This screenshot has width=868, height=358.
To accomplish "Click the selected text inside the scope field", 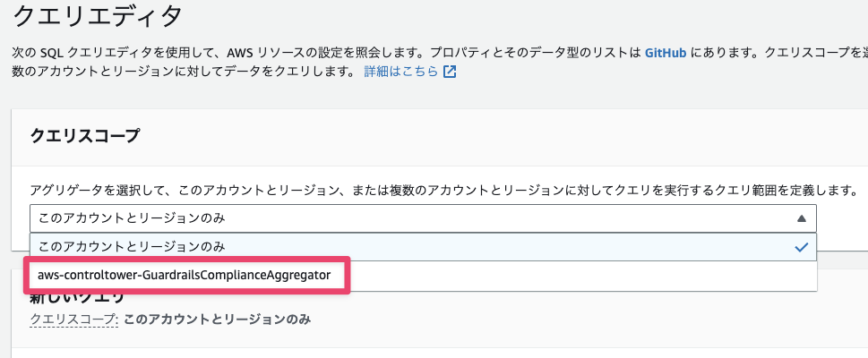I will [132, 218].
